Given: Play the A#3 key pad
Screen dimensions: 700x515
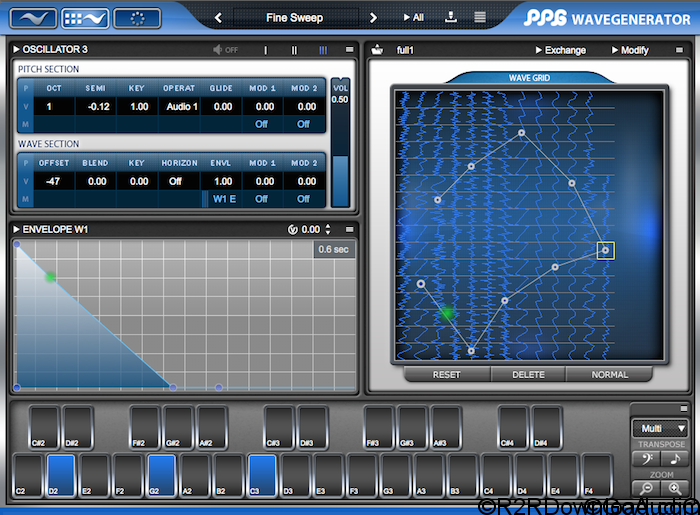Looking at the screenshot, I should click(446, 427).
